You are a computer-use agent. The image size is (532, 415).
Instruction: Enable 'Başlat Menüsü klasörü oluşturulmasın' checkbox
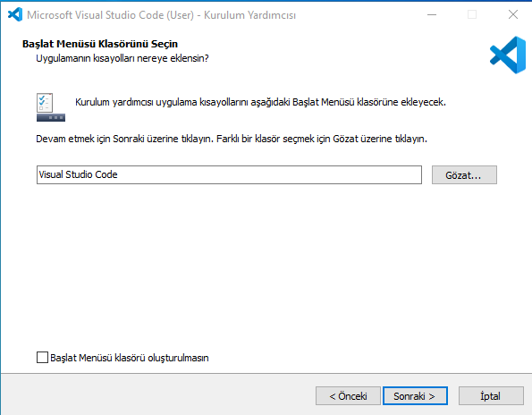click(x=42, y=358)
